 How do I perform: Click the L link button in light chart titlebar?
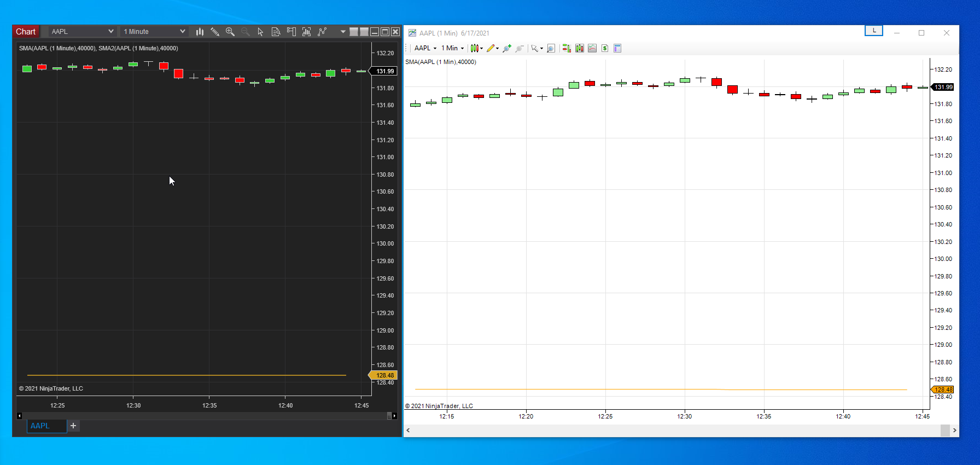tap(874, 31)
